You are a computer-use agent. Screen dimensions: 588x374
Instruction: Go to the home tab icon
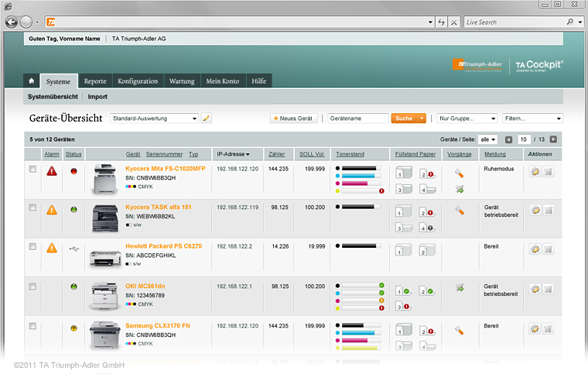point(32,81)
